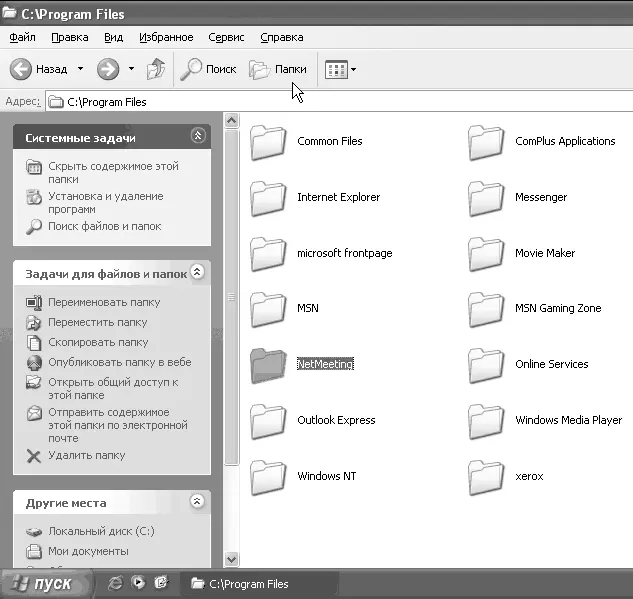The width and height of the screenshot is (633, 599).
Task: Click the Forward arrow button
Action: [108, 69]
